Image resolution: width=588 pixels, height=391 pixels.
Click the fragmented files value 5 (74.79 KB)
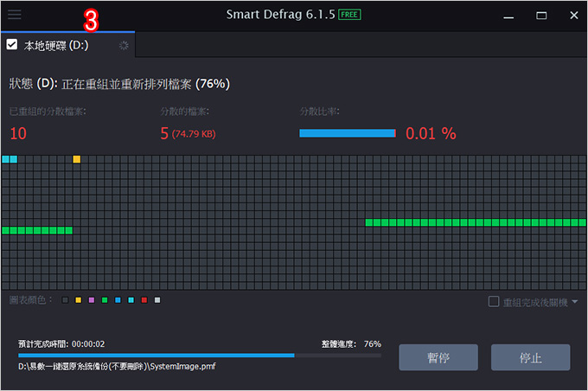[188, 133]
